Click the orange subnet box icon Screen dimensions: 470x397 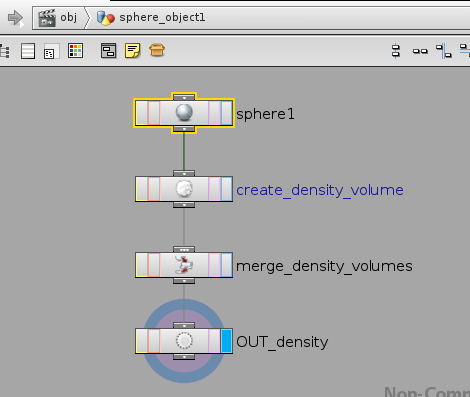157,50
